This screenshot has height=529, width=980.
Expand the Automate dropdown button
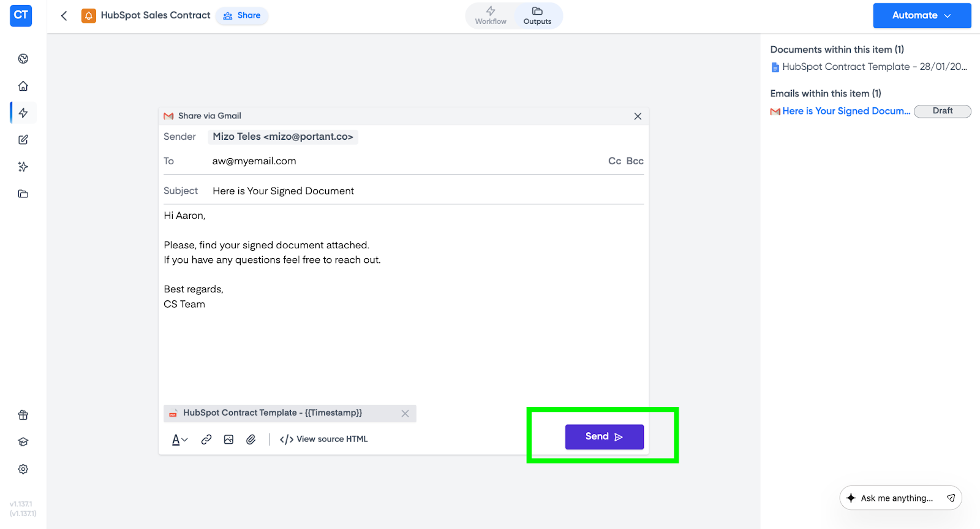[922, 15]
